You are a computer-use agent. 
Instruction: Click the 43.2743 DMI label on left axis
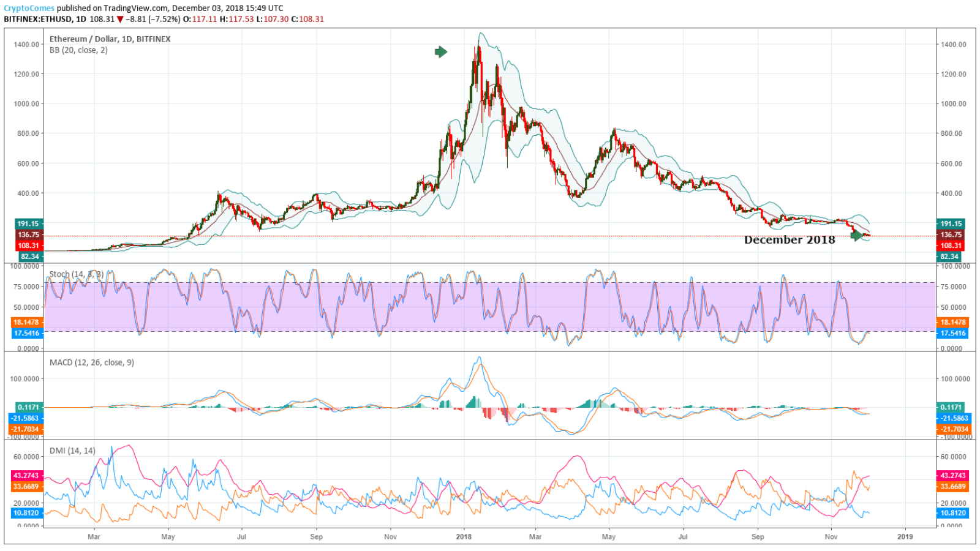click(x=26, y=476)
